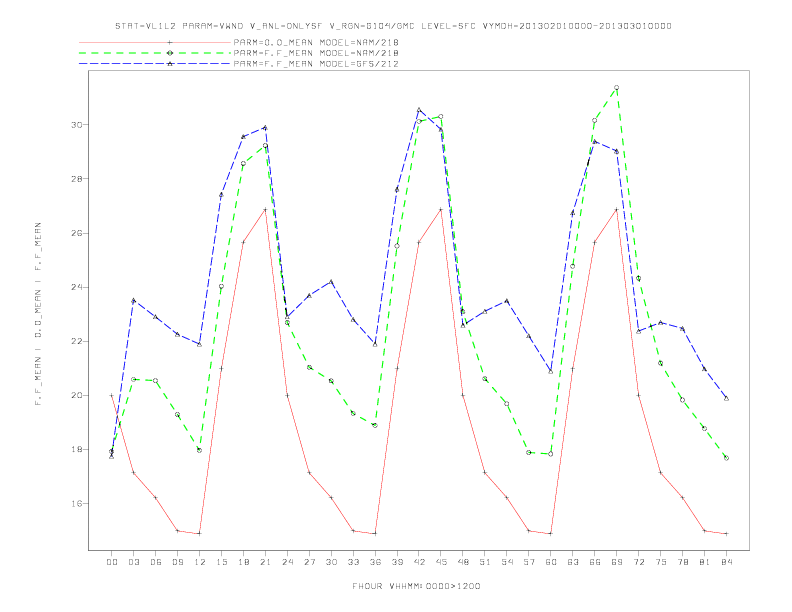Click y-axis tick label 16
Screen dimensions: 792x612
click(x=76, y=503)
